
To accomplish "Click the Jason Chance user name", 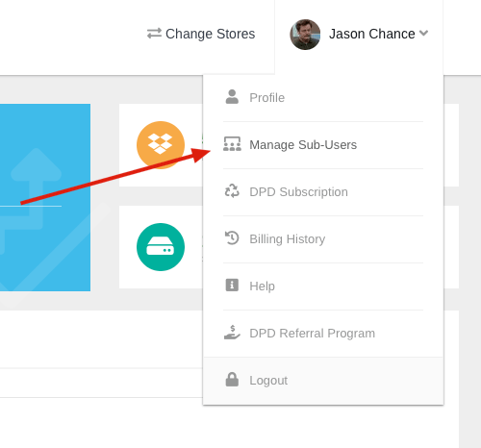I will [371, 34].
